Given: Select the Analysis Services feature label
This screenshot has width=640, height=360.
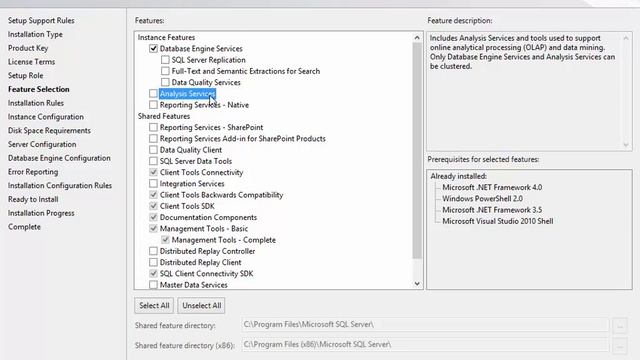Looking at the screenshot, I should (187, 93).
